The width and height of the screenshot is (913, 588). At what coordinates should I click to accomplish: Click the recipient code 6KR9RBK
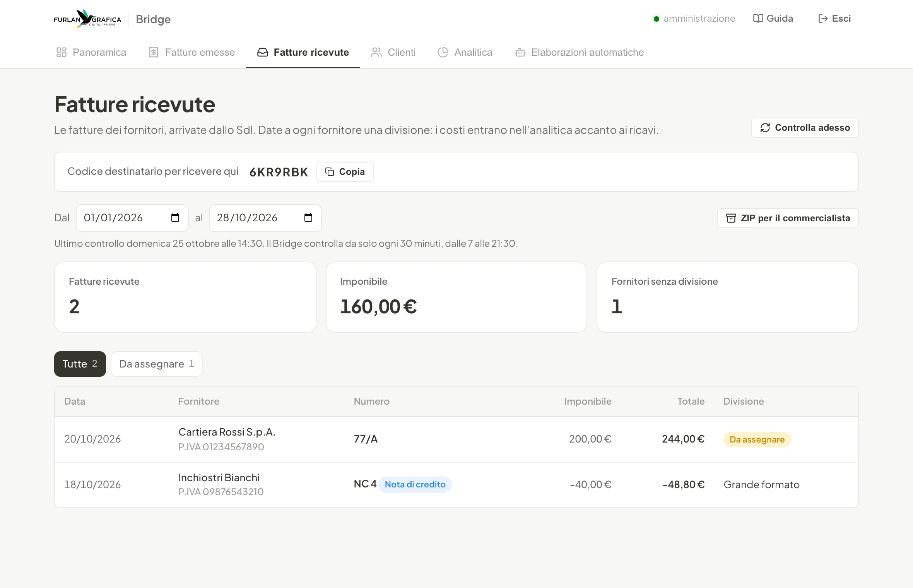(279, 172)
